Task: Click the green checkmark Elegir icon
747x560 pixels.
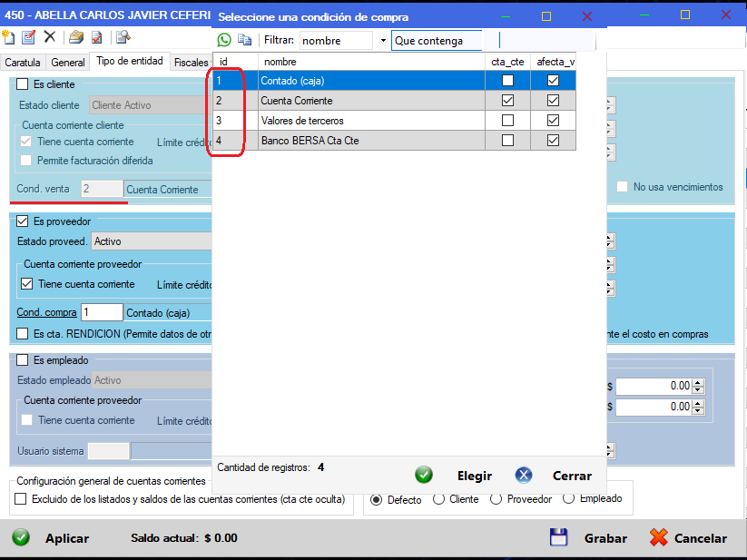Action: pyautogui.click(x=424, y=475)
